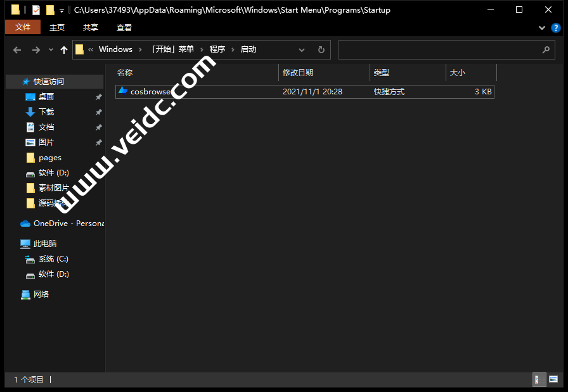568x392 pixels.
Task: Expand address bar history dropdown
Action: (x=301, y=50)
